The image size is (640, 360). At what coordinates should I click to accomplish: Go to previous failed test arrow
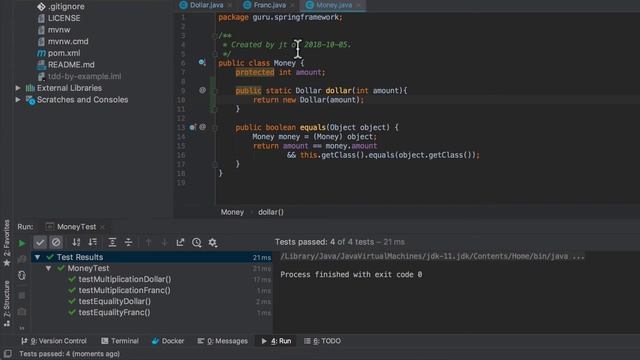click(x=149, y=242)
